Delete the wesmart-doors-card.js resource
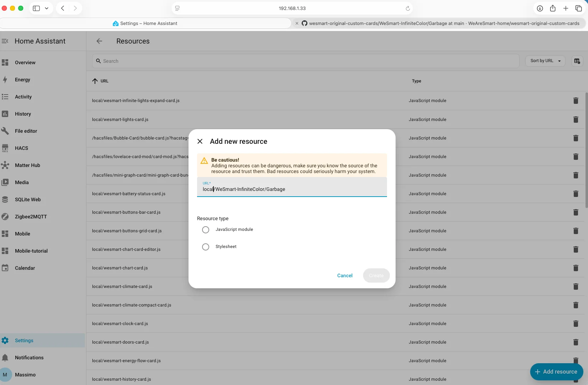 point(576,342)
